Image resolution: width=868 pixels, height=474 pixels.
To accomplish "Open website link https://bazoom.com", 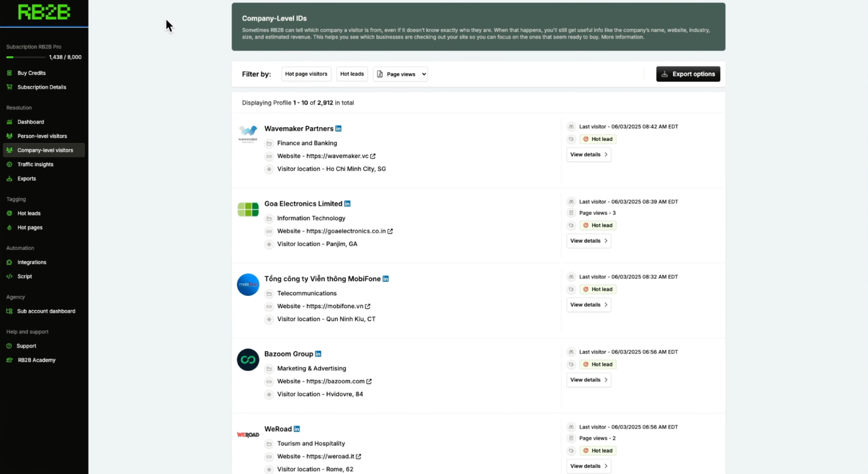I will pyautogui.click(x=335, y=381).
